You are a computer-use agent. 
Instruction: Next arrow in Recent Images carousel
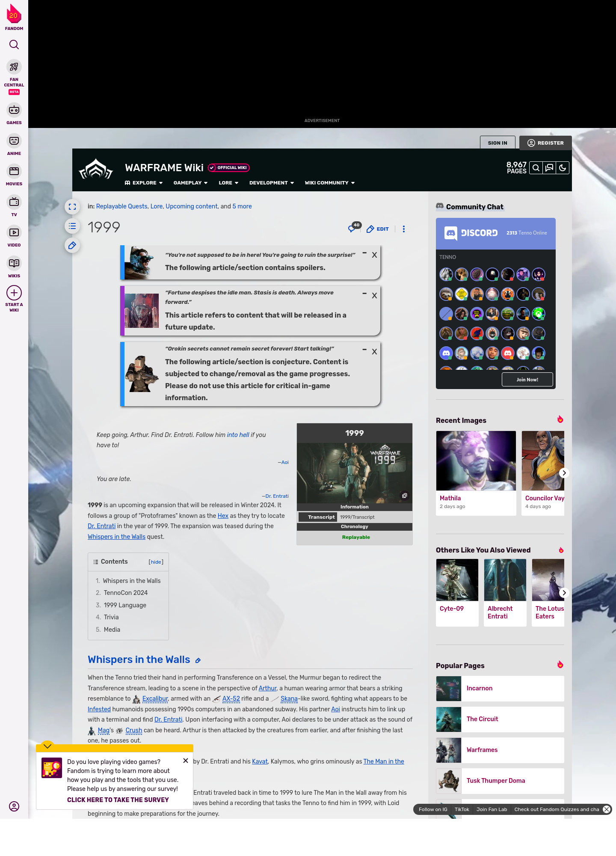click(564, 473)
